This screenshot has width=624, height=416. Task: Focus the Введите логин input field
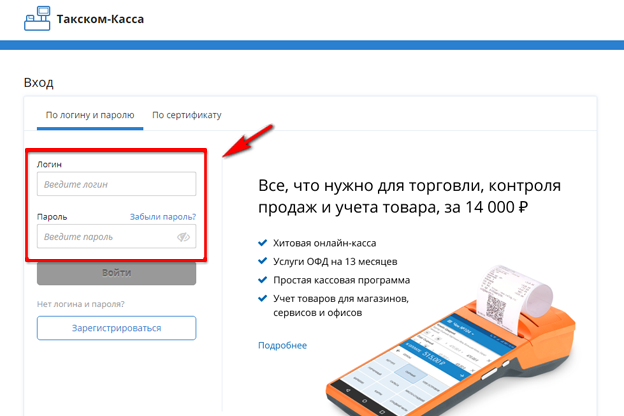coord(117,184)
